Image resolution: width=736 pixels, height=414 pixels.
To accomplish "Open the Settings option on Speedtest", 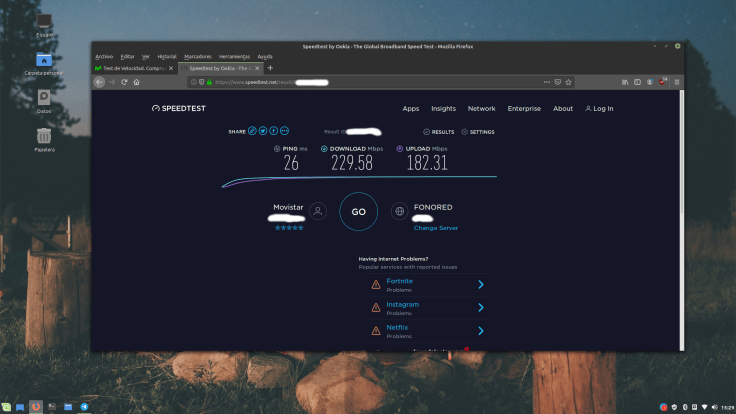I will coord(478,132).
